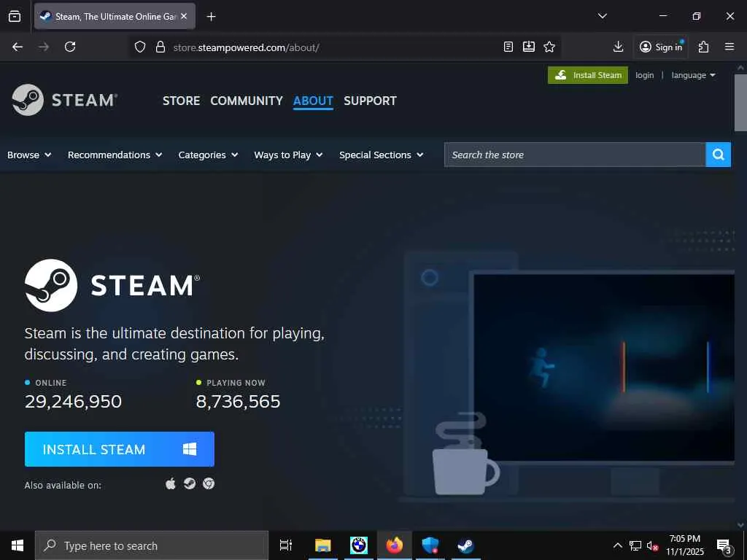This screenshot has height=560, width=747.
Task: Go to the STORE tab
Action: [x=181, y=101]
